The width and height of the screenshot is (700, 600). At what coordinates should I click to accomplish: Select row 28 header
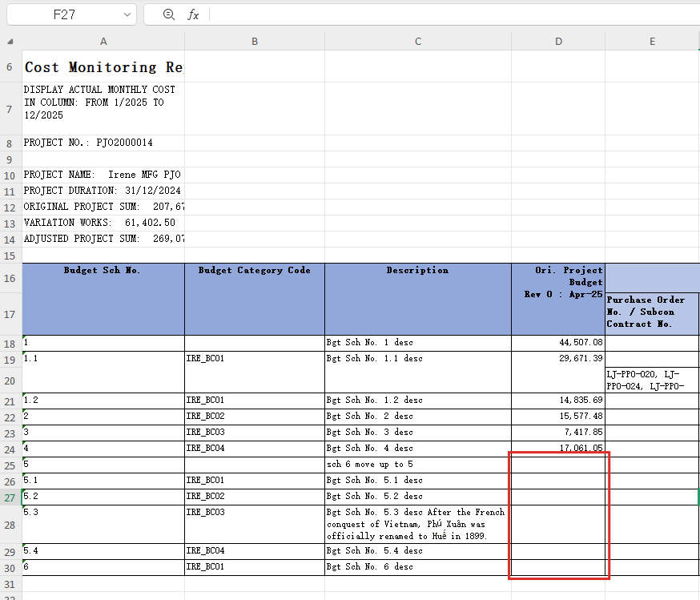(x=10, y=525)
